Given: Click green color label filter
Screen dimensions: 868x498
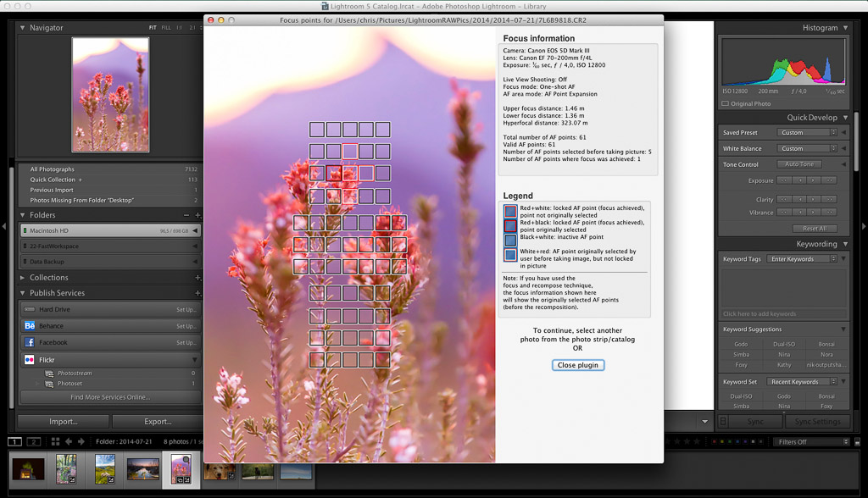Looking at the screenshot, I should click(x=730, y=441).
